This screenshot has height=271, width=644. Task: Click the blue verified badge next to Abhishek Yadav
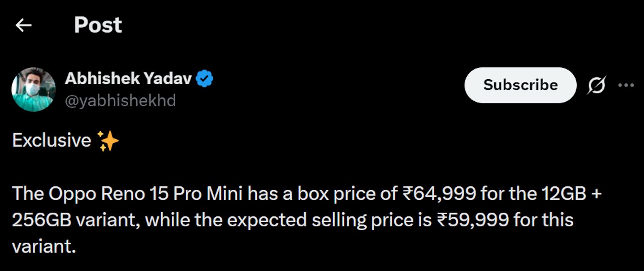coord(205,78)
